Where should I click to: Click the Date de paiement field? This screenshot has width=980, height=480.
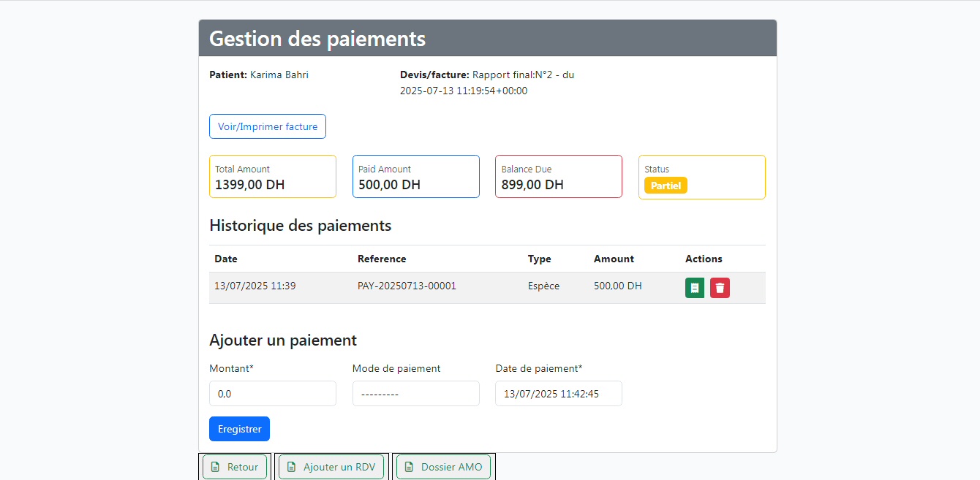[559, 393]
